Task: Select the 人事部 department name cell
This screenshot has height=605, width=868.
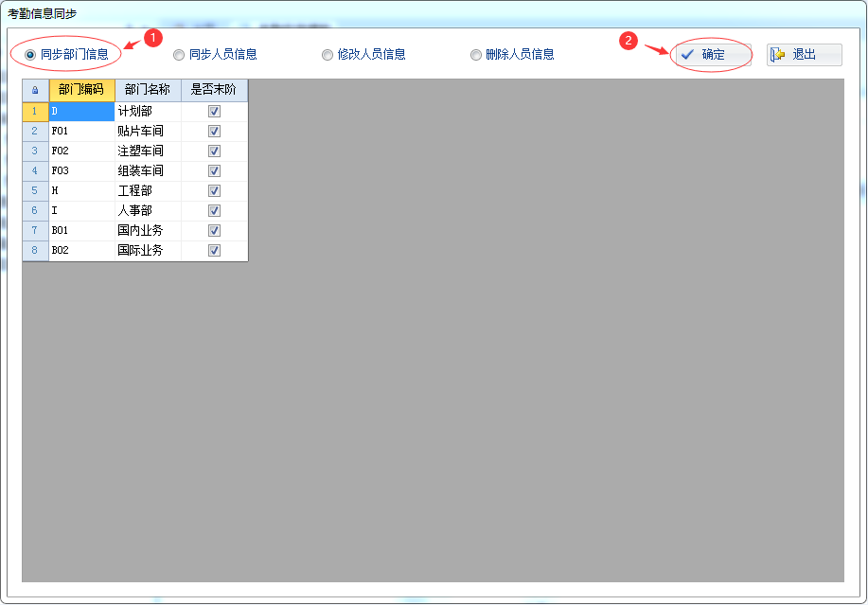Action: [148, 211]
